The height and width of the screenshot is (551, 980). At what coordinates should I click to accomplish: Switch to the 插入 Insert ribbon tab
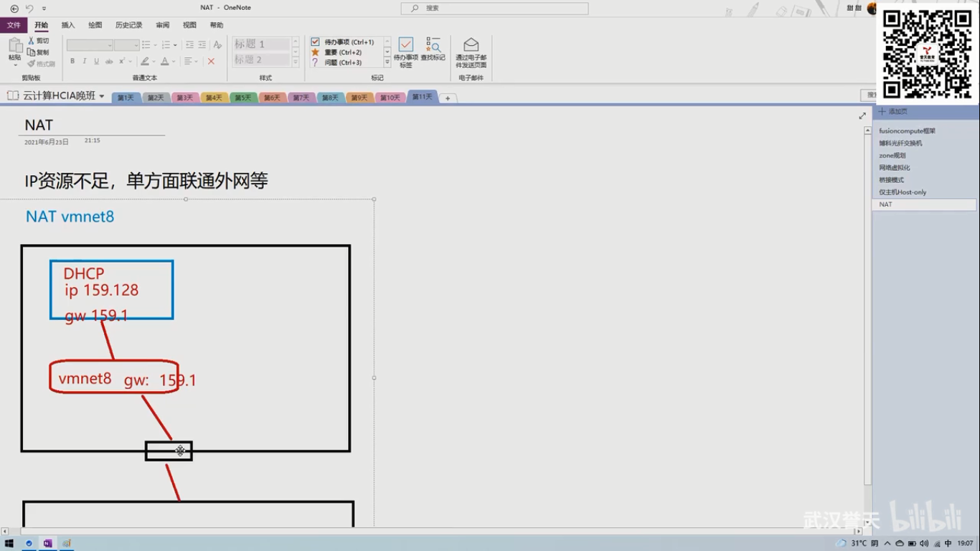point(68,25)
